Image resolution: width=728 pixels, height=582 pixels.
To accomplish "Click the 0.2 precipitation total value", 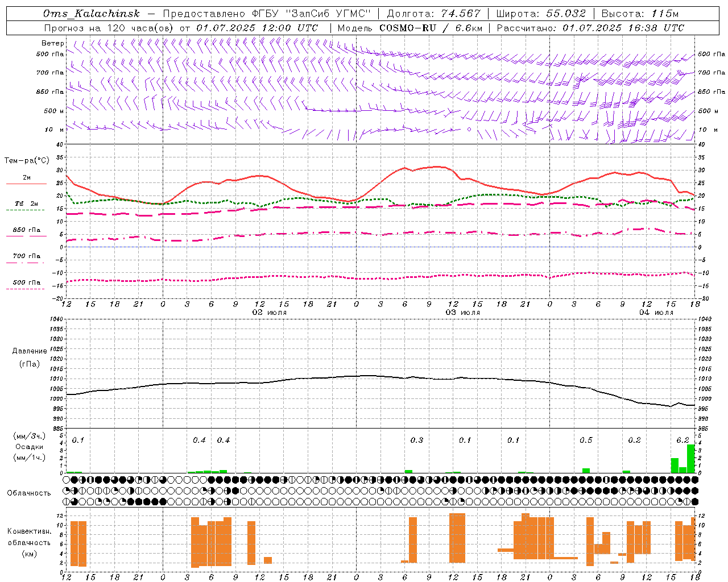I will coord(635,440).
